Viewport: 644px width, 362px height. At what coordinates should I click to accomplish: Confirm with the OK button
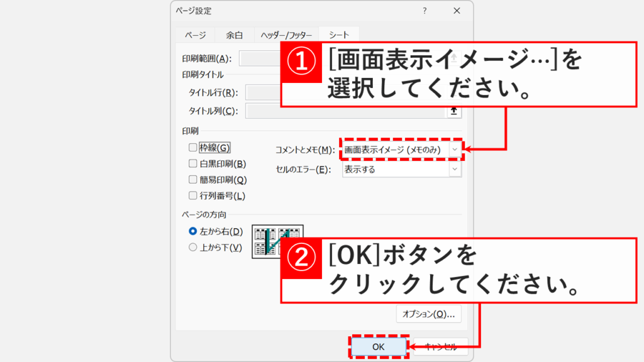click(378, 347)
